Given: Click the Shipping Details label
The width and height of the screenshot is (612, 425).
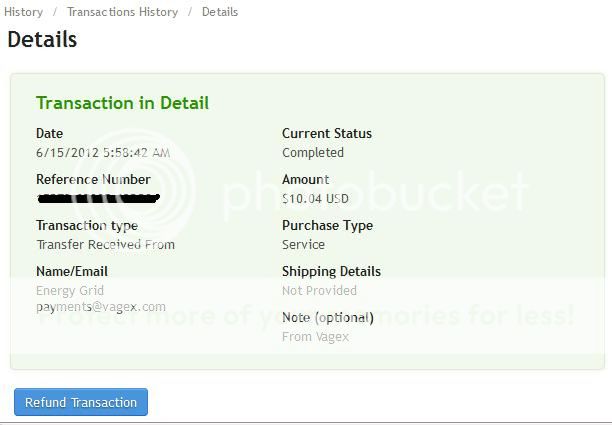Looking at the screenshot, I should click(331, 271).
